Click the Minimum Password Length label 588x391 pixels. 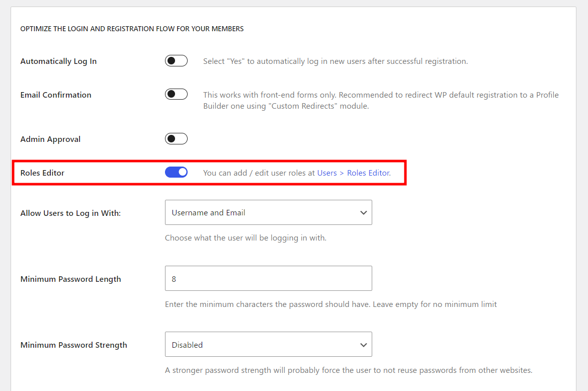coord(70,279)
